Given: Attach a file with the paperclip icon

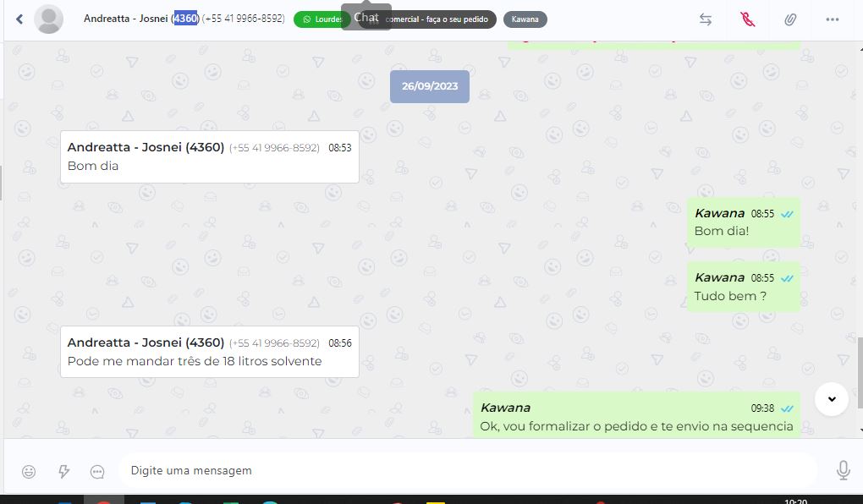Looking at the screenshot, I should 790,19.
